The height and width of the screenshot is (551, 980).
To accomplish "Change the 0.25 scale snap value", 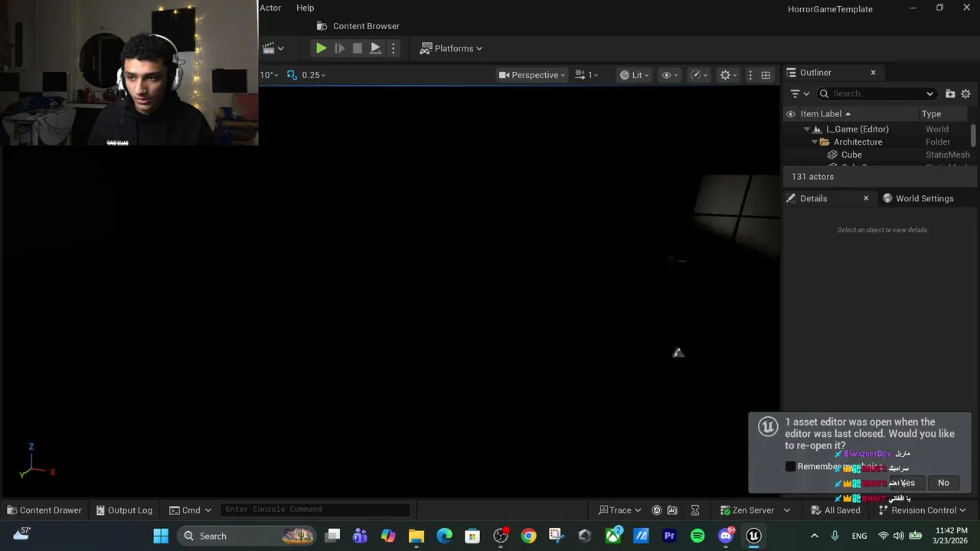I will 313,75.
